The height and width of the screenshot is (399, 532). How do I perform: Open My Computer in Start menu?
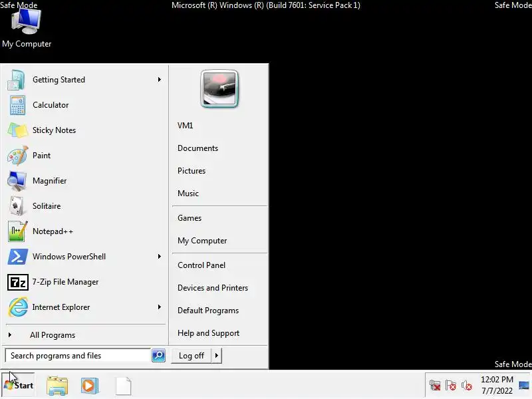pyautogui.click(x=202, y=241)
